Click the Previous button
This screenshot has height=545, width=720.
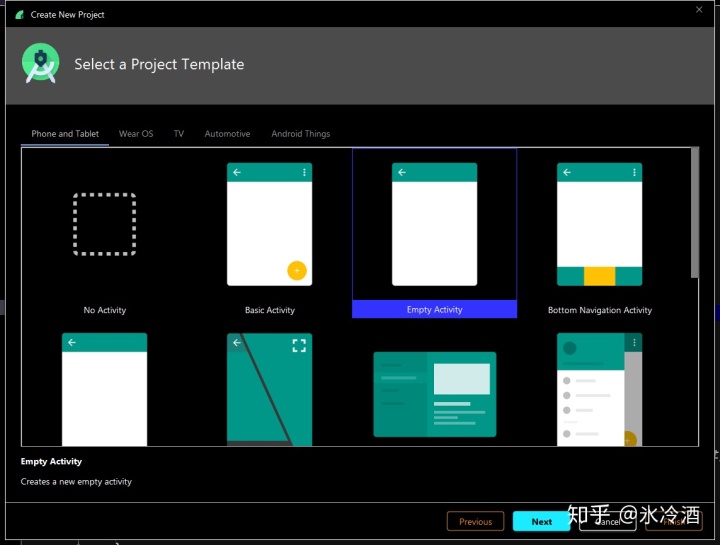tap(475, 522)
